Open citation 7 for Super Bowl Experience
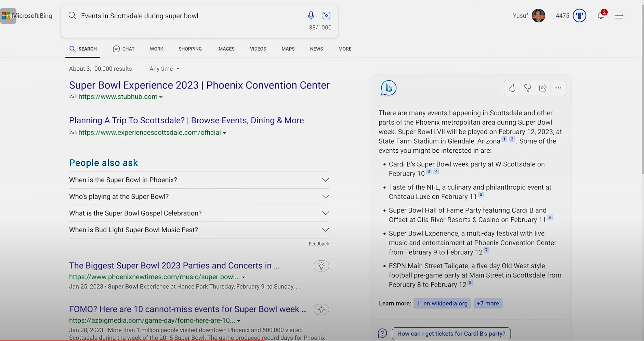This screenshot has height=341, width=644. tap(486, 250)
